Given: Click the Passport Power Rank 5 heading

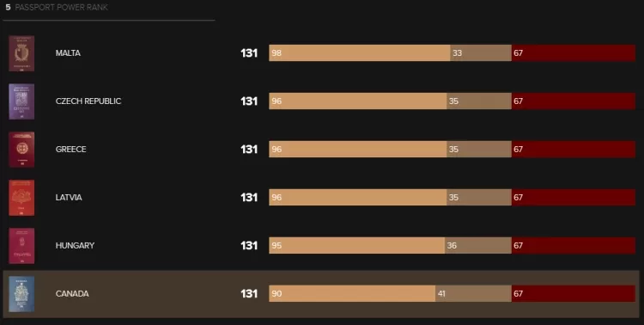Looking at the screenshot, I should (57, 8).
